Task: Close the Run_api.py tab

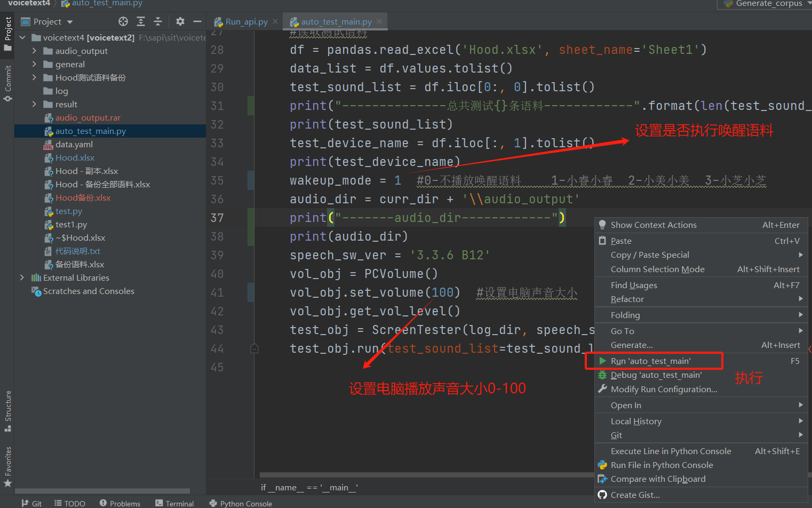Action: point(275,21)
